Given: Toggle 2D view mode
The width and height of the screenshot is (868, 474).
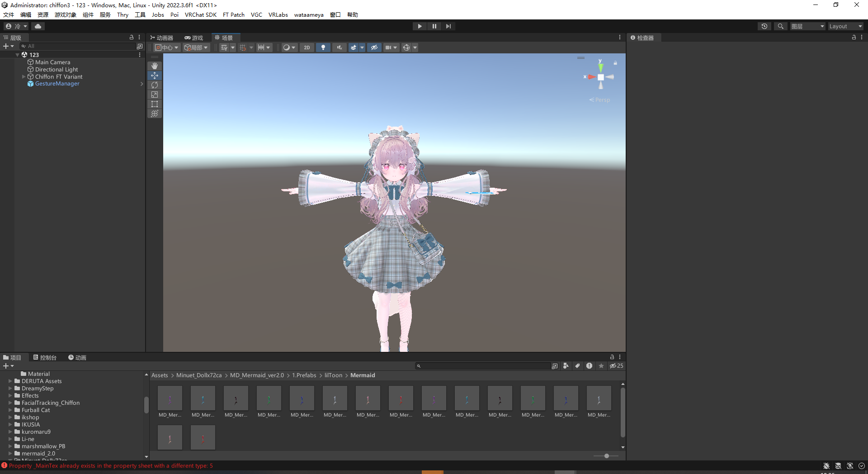Looking at the screenshot, I should 307,47.
